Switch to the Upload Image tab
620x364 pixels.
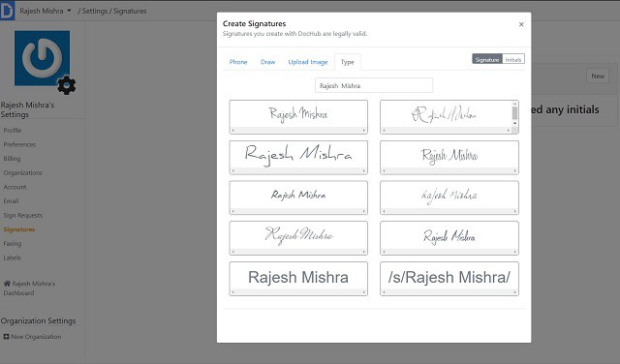(308, 62)
